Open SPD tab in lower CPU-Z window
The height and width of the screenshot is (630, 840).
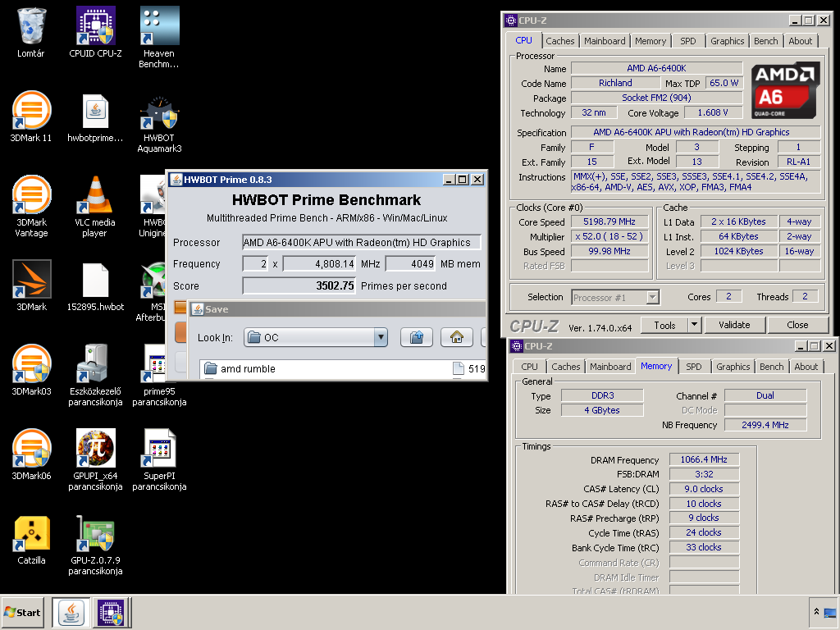pos(694,367)
